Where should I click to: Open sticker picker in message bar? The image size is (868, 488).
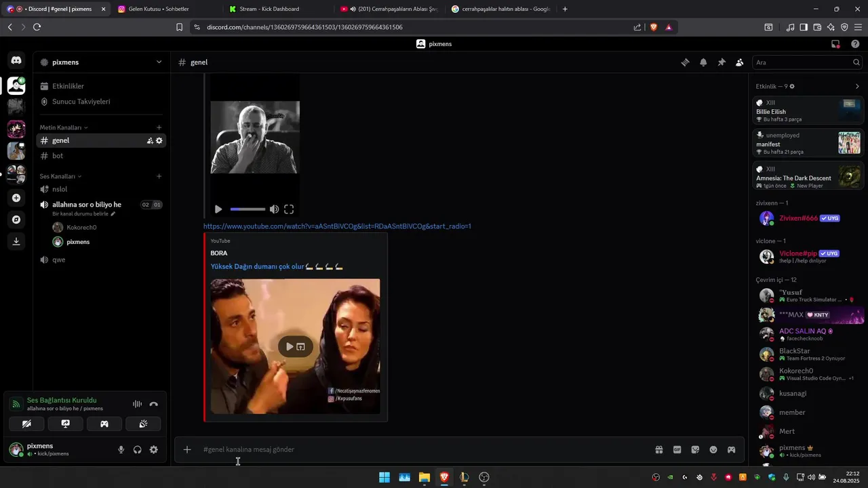coord(695,449)
